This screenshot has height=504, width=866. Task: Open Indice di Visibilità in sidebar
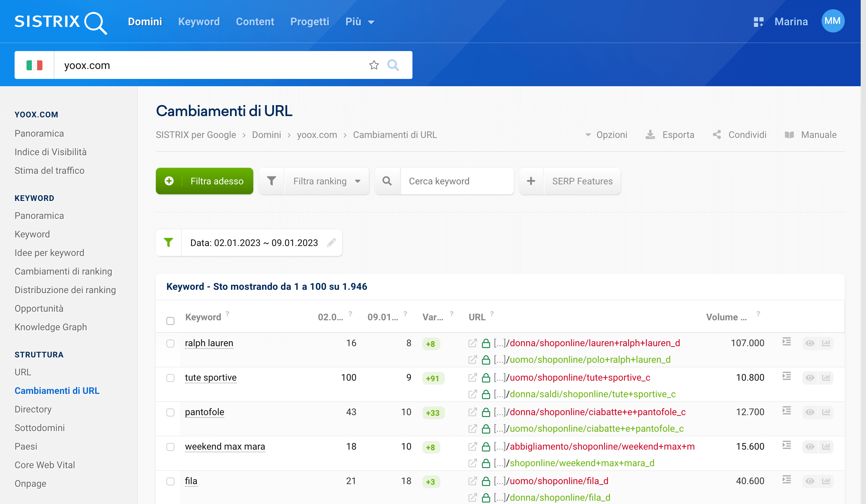[x=50, y=152]
